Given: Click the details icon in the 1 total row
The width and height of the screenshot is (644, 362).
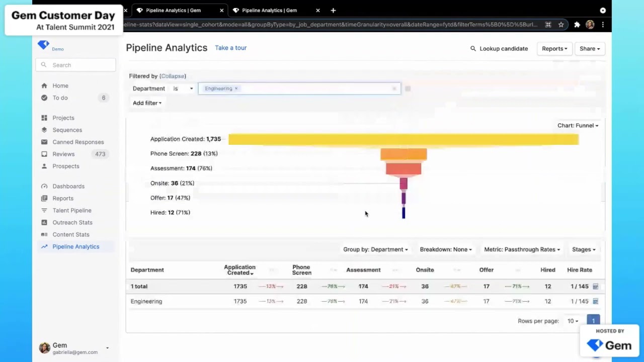Looking at the screenshot, I should coord(595,286).
